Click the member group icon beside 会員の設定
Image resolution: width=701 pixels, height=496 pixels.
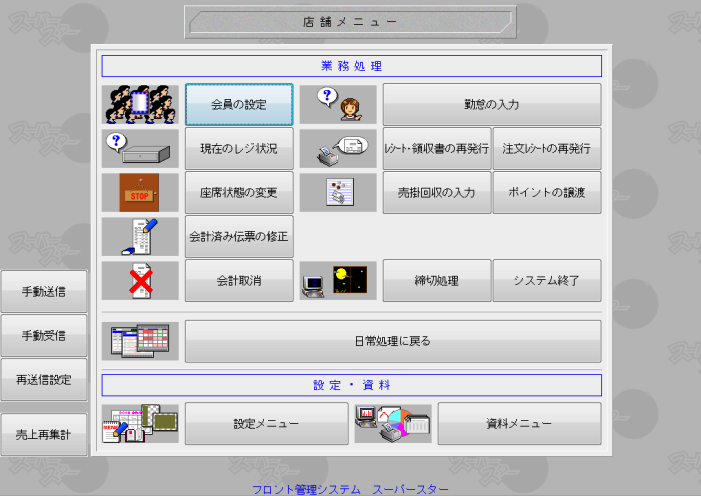click(140, 104)
